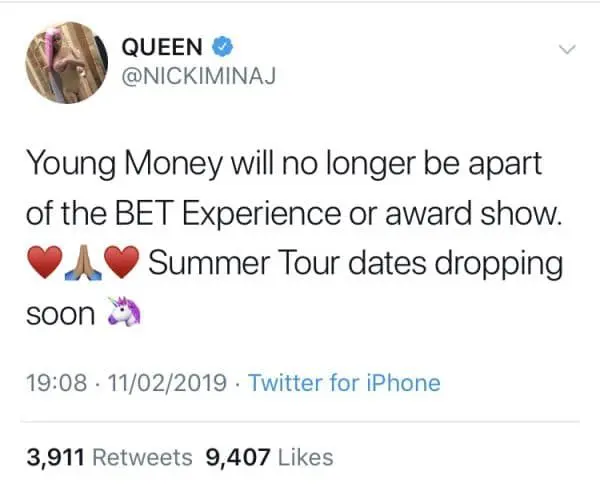View the 9,407 Likes list
The height and width of the screenshot is (486, 600).
(268, 457)
